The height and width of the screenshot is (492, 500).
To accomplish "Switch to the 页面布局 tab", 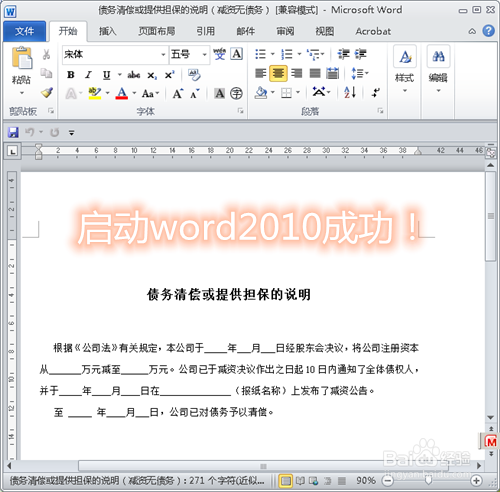I will tap(157, 31).
